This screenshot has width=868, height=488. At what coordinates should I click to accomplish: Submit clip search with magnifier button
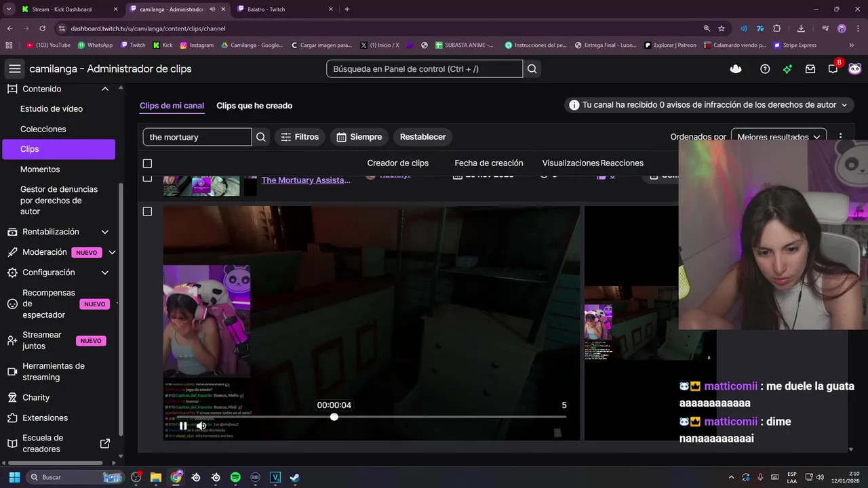(x=261, y=137)
